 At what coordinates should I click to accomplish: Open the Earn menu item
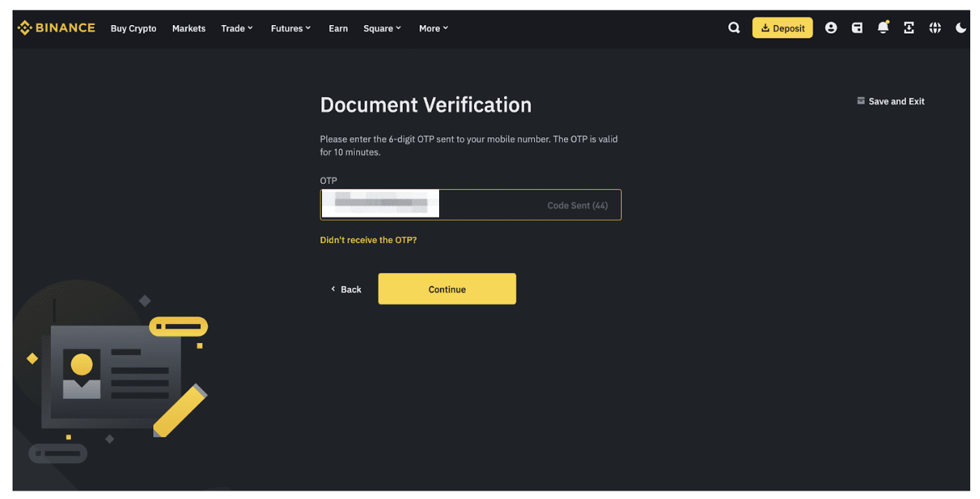click(338, 29)
